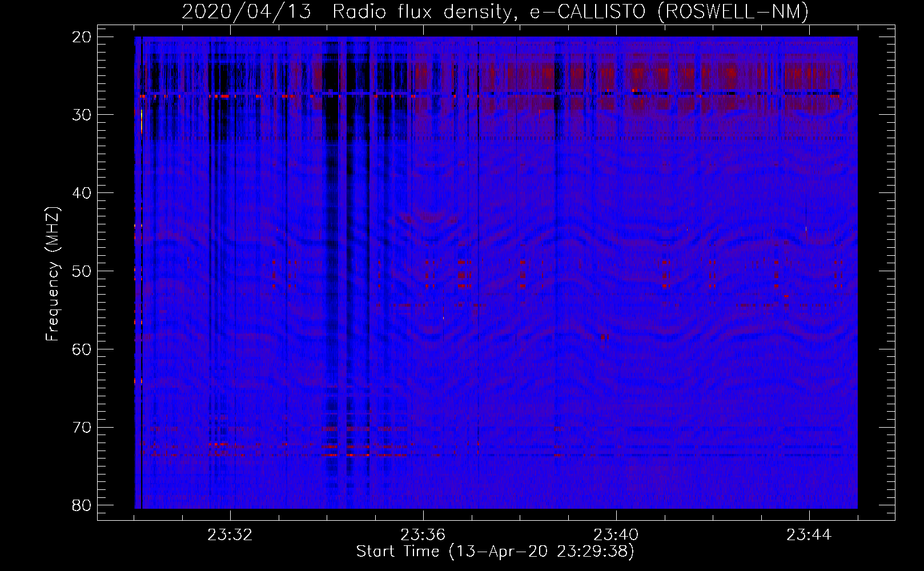
Task: Click the 50 MHz frequency tick label
Action: [x=82, y=271]
